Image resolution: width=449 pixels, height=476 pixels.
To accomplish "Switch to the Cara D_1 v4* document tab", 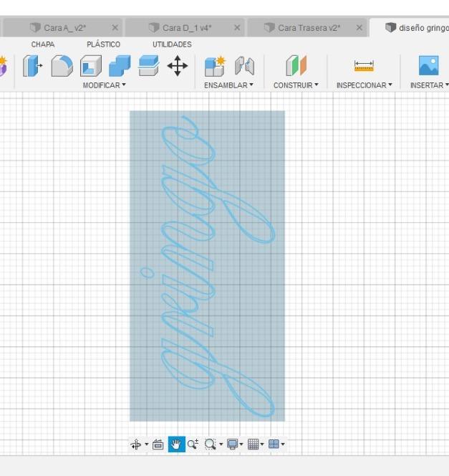I will [x=185, y=28].
